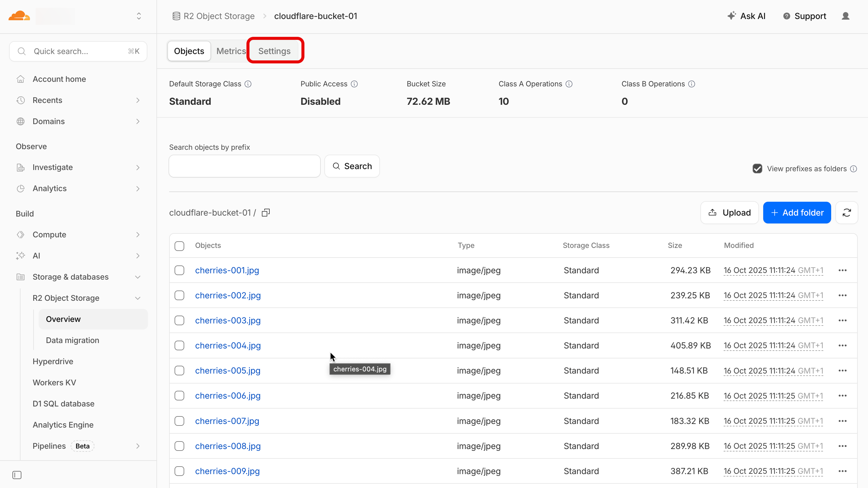Click the Cloudflare logo icon
868x488 pixels.
(x=19, y=16)
